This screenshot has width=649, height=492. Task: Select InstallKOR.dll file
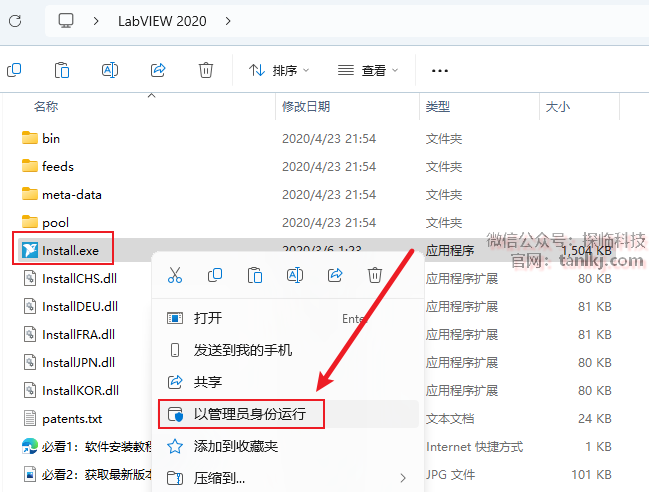click(71, 390)
